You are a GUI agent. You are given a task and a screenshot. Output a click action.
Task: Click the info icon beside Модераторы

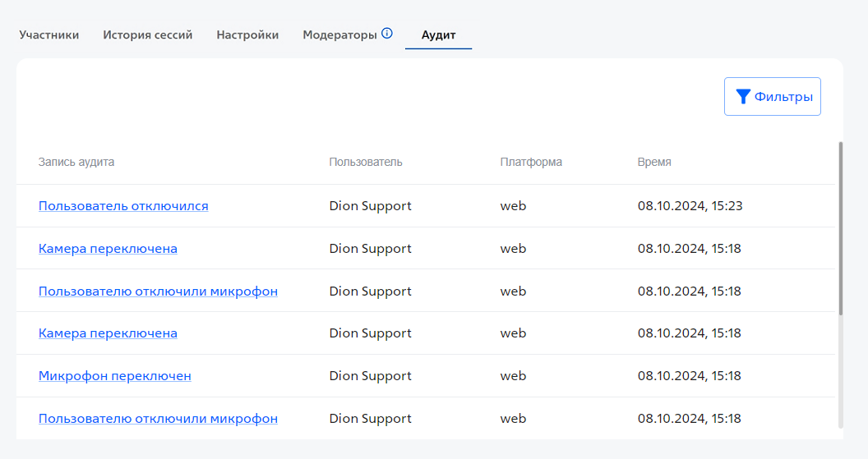(x=387, y=34)
